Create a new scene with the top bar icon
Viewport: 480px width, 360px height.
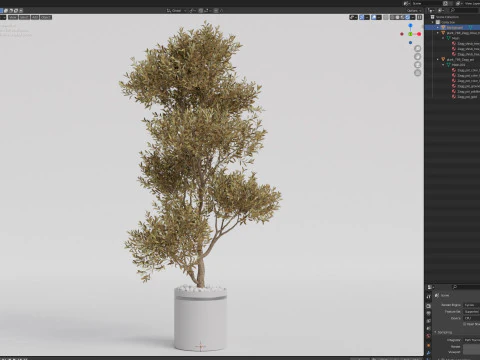tap(445, 3)
